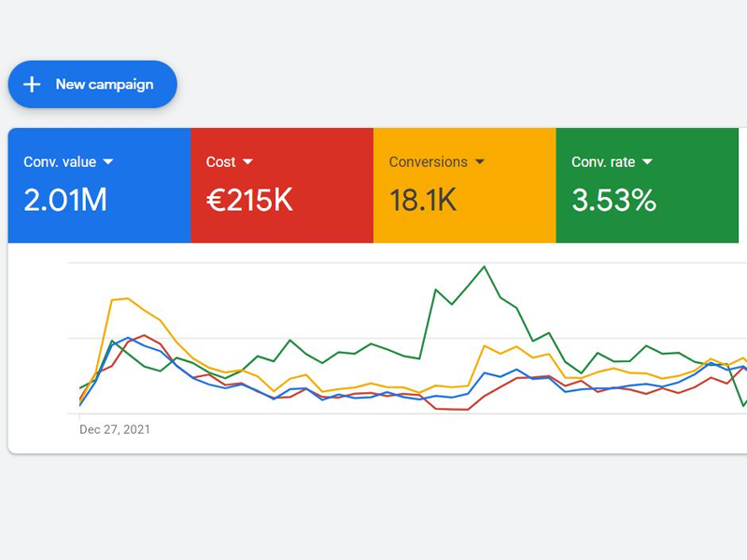Click the Conv. rate label on green tile
Screen dimensions: 747x560
603,162
